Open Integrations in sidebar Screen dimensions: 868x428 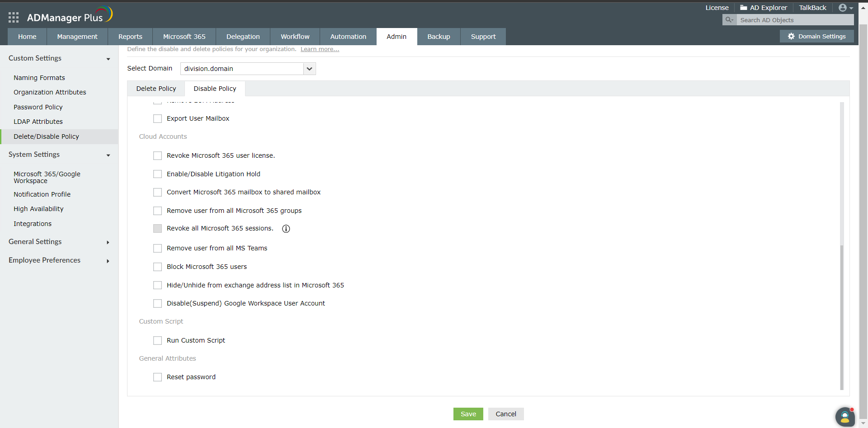pos(33,224)
